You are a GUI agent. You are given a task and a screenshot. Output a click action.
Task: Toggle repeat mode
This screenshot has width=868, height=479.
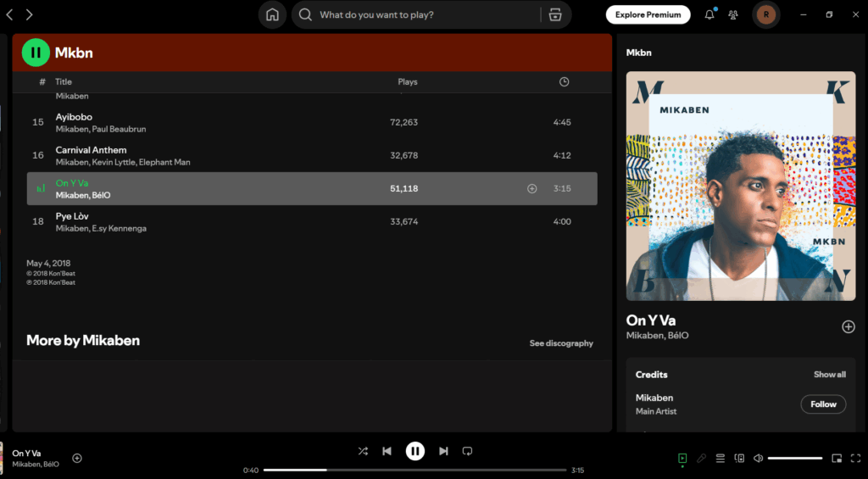pos(468,451)
